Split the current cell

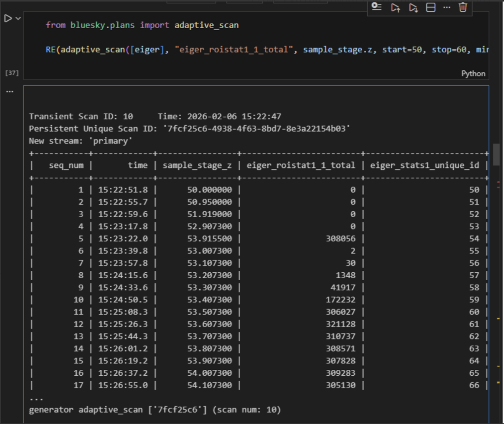(431, 7)
